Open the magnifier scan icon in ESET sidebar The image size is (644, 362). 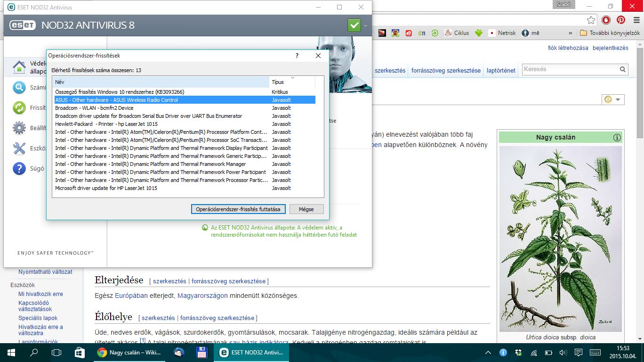click(x=19, y=87)
